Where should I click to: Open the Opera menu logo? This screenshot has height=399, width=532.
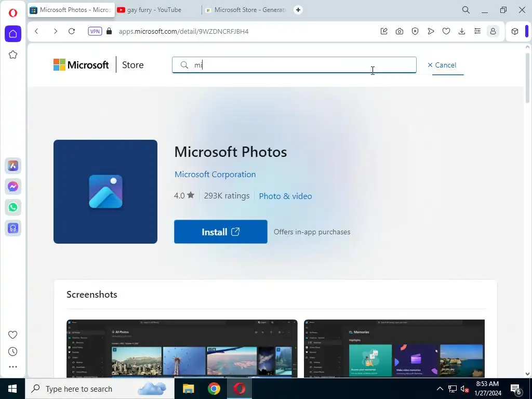pyautogui.click(x=13, y=13)
